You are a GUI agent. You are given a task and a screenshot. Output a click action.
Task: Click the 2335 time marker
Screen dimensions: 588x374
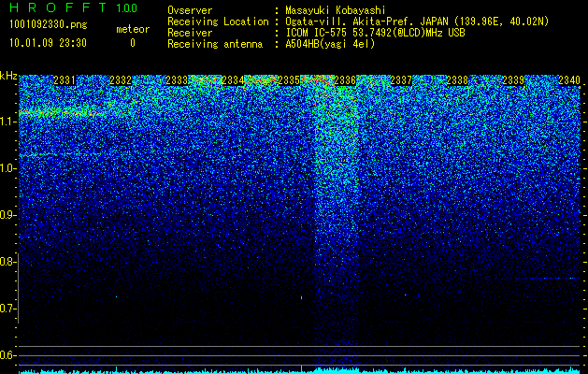pos(289,80)
